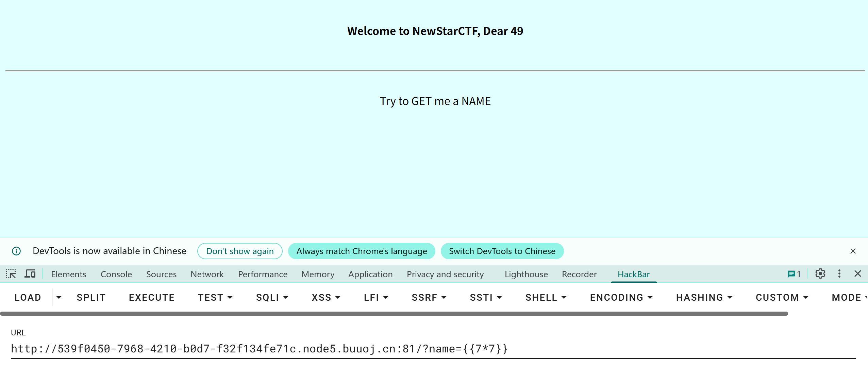Click the HackBar horizontal scrollbar
Viewport: 868px width, 365px height.
tap(394, 313)
